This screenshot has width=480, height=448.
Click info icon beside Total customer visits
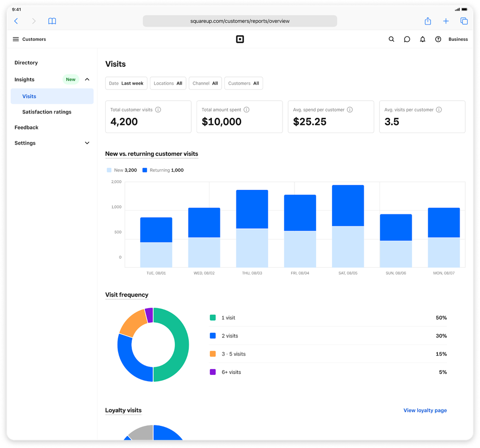[x=158, y=110]
